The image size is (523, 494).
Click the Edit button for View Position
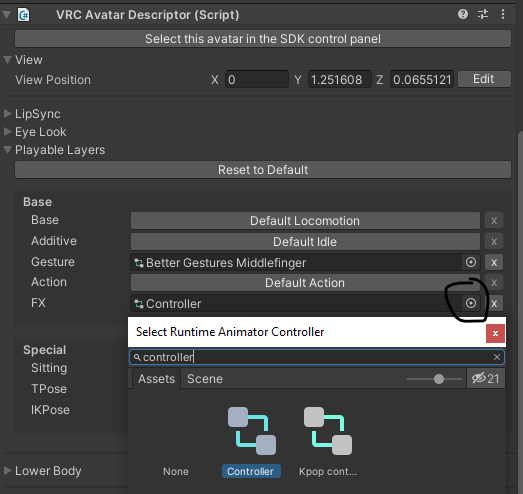point(484,79)
